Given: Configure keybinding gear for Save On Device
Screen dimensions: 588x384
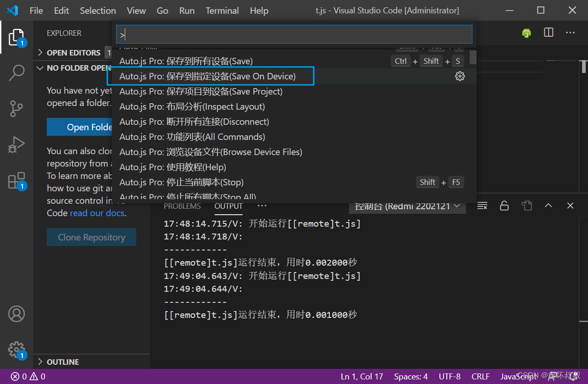Looking at the screenshot, I should coord(460,76).
